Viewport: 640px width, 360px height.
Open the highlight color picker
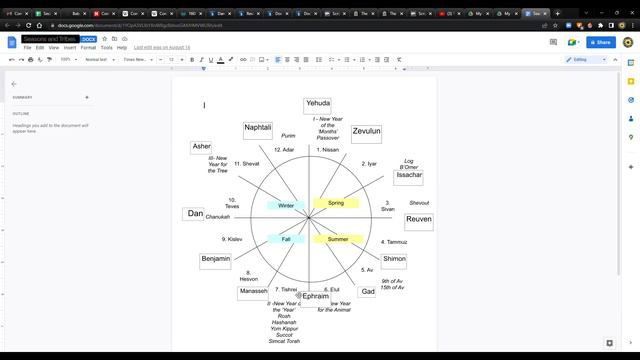click(x=231, y=60)
